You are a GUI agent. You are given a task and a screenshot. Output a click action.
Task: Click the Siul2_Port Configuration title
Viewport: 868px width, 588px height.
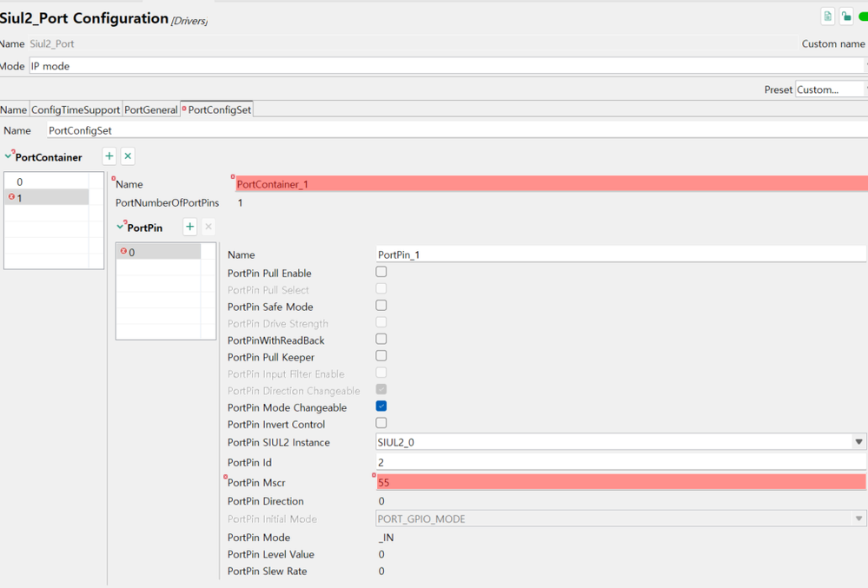84,18
